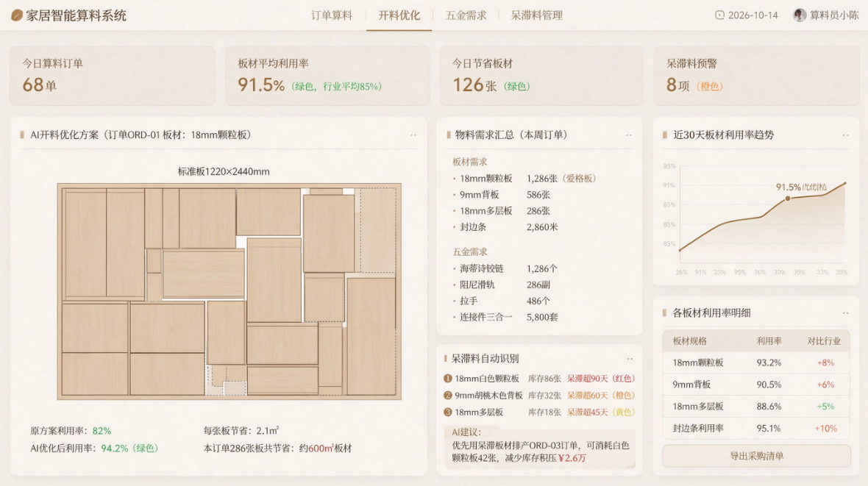Click the 标准板1220×2440mm label

coord(224,171)
